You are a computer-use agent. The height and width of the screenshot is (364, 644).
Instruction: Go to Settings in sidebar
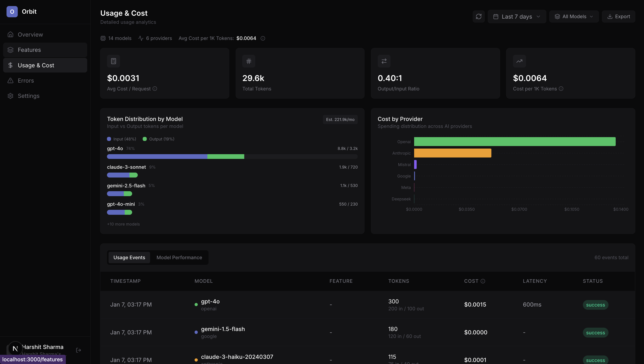pyautogui.click(x=29, y=96)
